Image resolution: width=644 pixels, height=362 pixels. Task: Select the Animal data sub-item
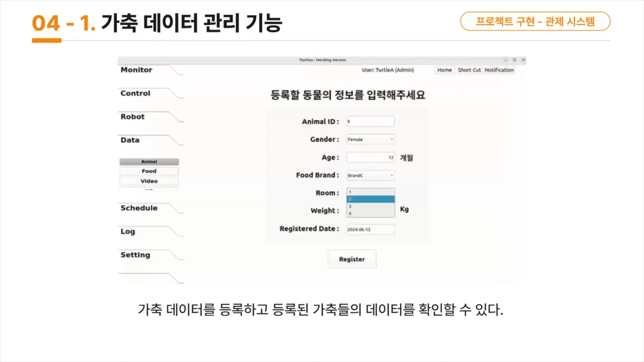point(149,162)
